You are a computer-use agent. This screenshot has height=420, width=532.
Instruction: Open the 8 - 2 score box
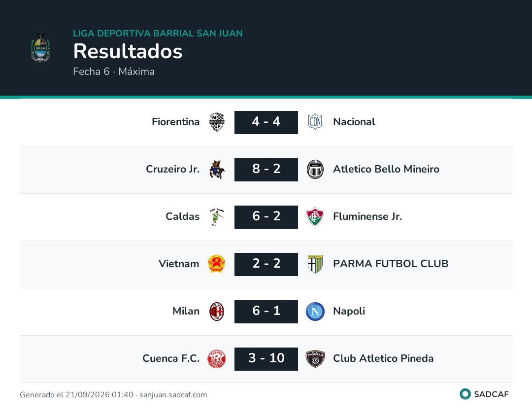point(266,170)
